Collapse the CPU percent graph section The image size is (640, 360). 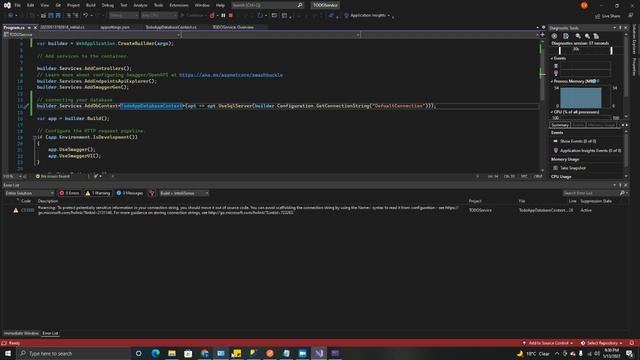[552, 112]
